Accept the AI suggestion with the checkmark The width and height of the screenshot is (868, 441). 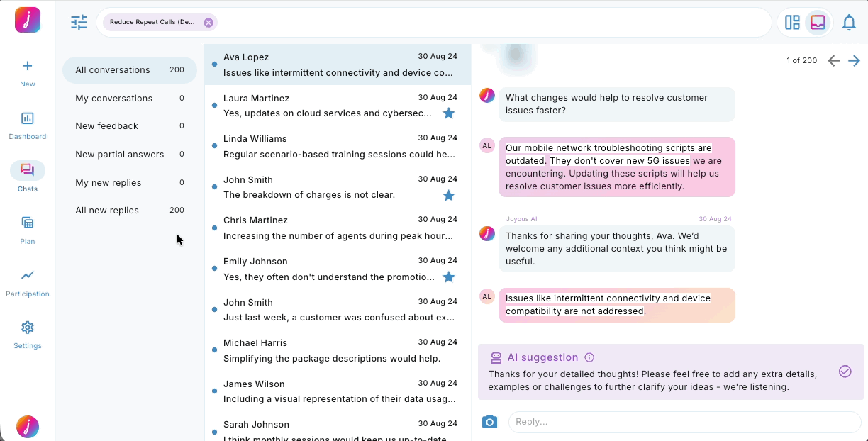[x=845, y=371]
